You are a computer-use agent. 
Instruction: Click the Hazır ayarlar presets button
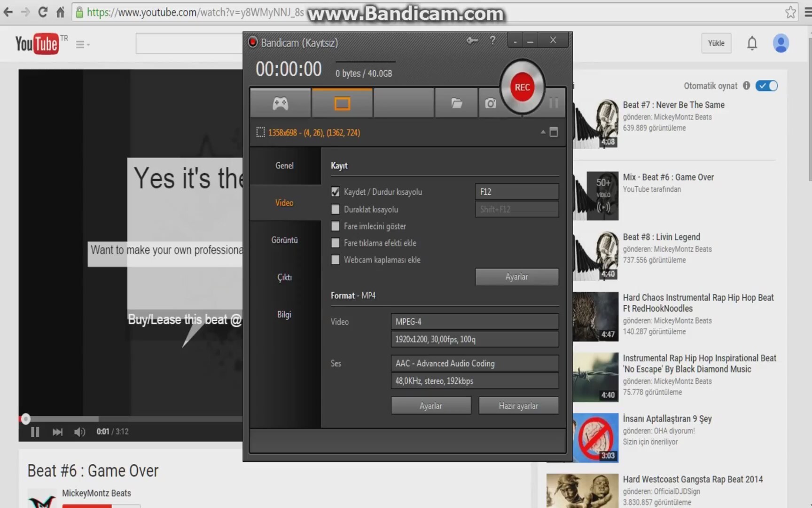[519, 405]
